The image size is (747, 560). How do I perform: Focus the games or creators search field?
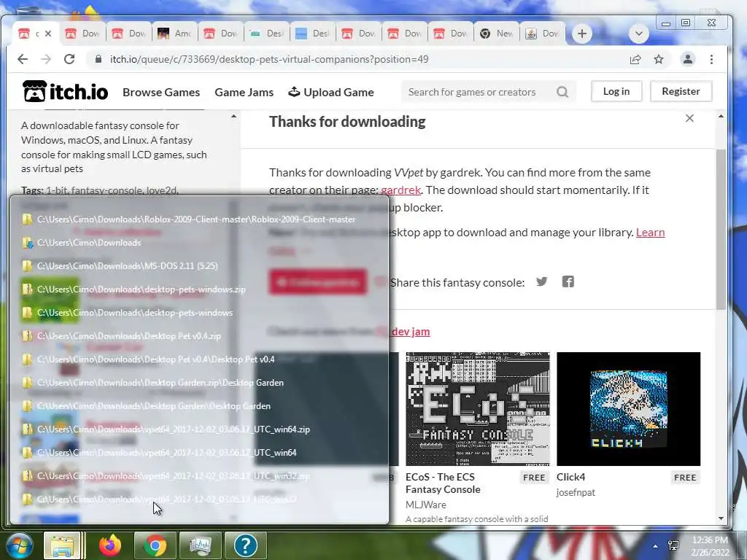(x=480, y=92)
